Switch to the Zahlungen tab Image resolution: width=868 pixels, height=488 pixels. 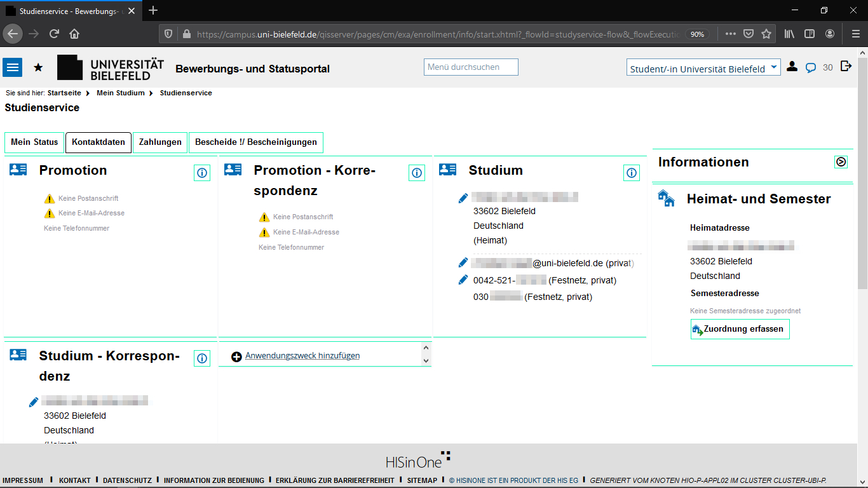(160, 142)
